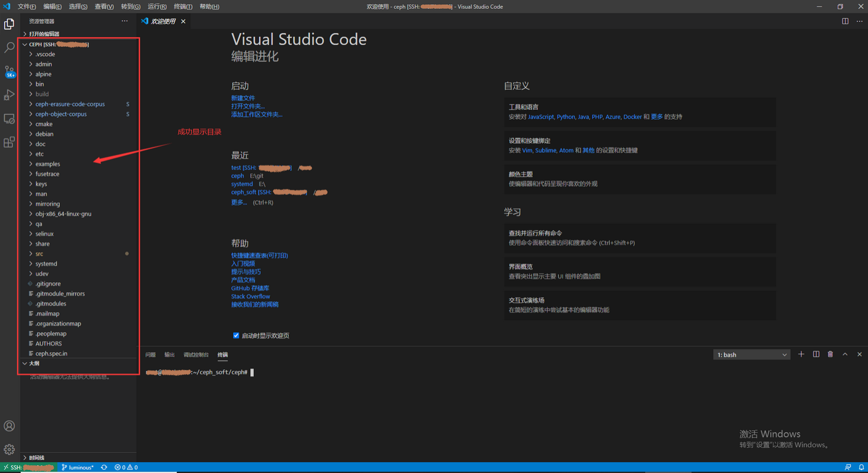Close the terminal panel
868x473 pixels.
point(859,354)
